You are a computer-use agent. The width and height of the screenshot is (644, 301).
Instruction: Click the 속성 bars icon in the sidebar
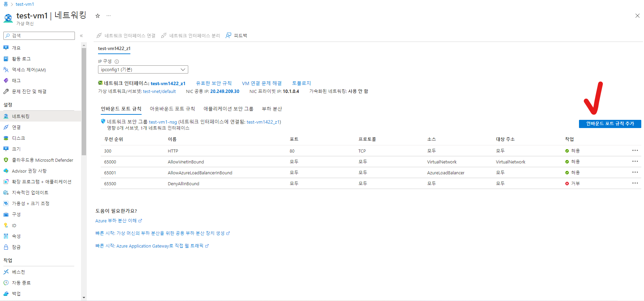click(6, 236)
